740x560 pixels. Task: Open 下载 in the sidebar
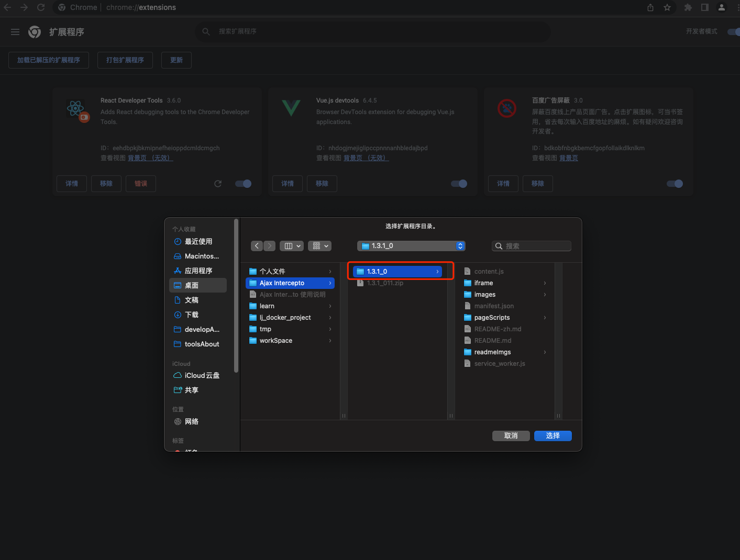(198, 315)
